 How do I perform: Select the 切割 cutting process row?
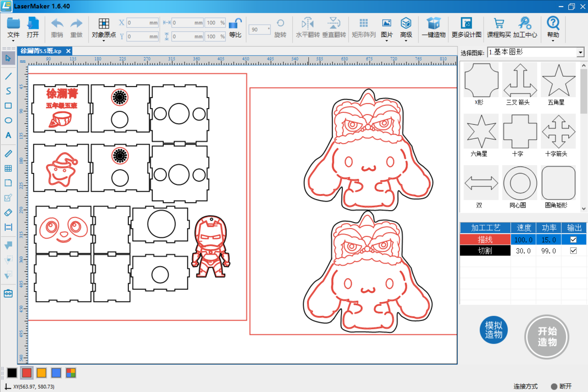coord(523,251)
